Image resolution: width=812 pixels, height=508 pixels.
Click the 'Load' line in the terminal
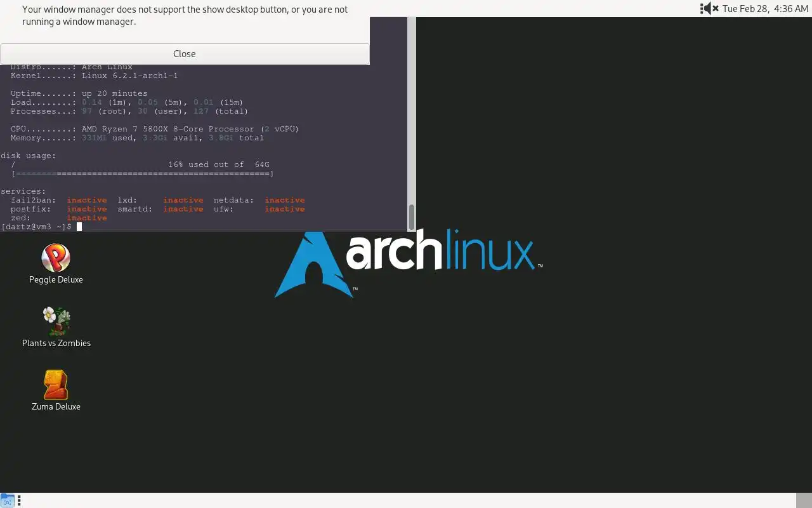127,102
